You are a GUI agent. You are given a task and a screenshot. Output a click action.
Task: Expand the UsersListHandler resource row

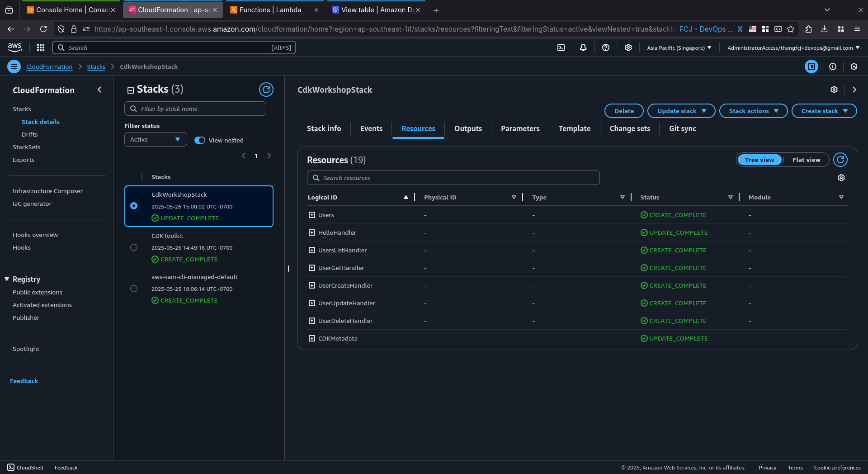coord(312,250)
